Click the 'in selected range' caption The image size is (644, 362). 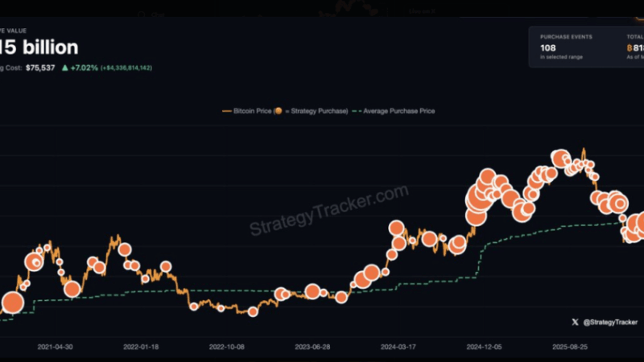[x=561, y=57]
